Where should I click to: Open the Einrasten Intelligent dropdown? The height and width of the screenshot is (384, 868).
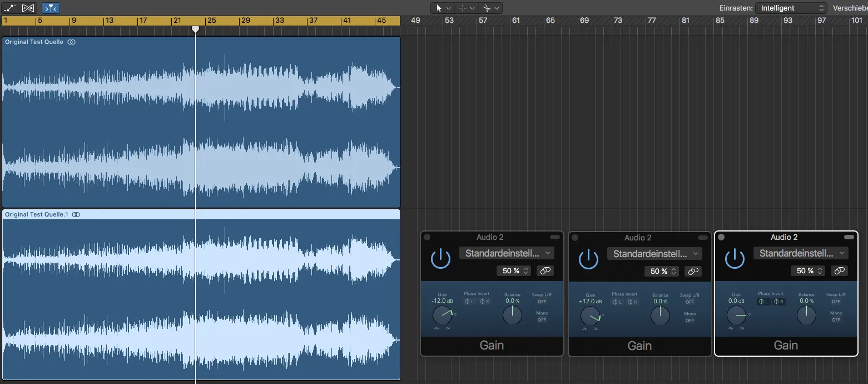click(x=791, y=8)
